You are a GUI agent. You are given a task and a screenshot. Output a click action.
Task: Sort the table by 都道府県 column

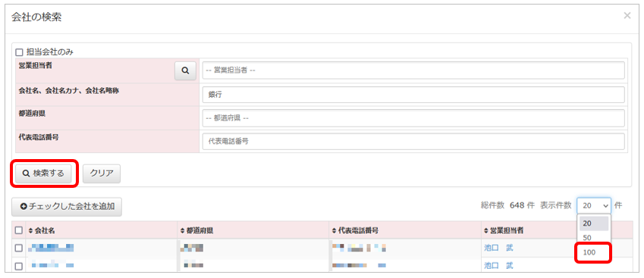196,231
